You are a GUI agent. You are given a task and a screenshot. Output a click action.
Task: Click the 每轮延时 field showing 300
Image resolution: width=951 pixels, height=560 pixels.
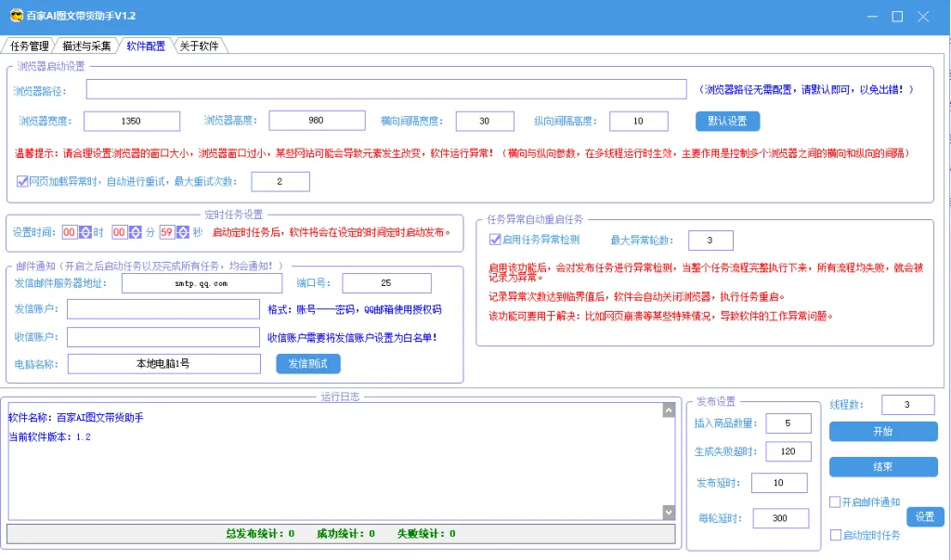(x=780, y=518)
